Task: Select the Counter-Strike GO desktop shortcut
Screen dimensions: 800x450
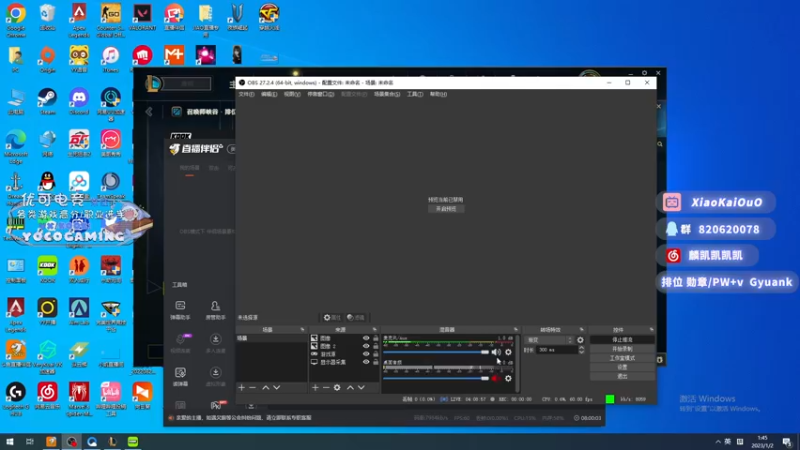Action: click(110, 19)
